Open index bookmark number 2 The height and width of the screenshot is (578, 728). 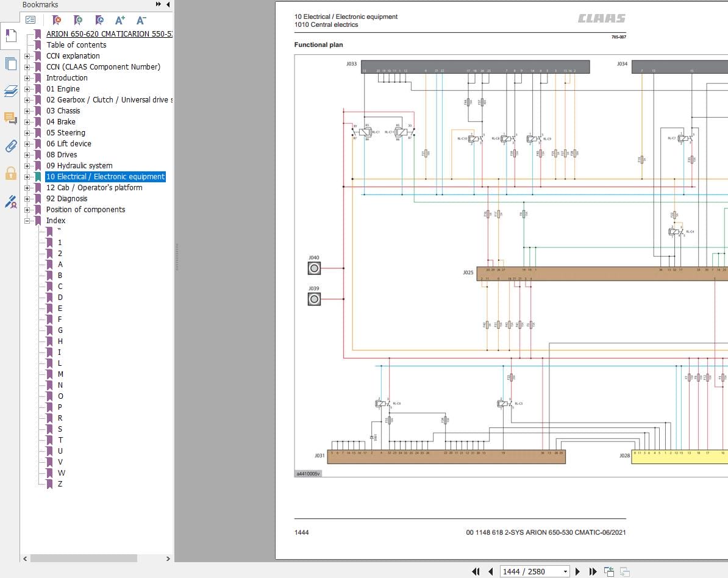click(60, 254)
